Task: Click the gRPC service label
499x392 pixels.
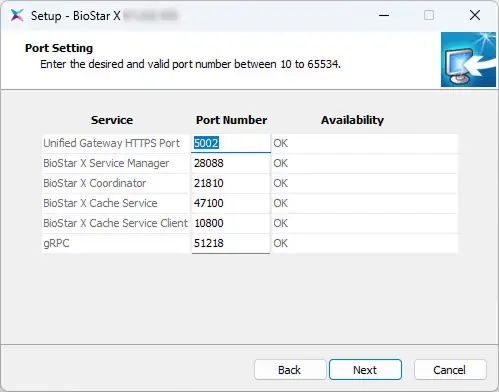Action: 56,243
